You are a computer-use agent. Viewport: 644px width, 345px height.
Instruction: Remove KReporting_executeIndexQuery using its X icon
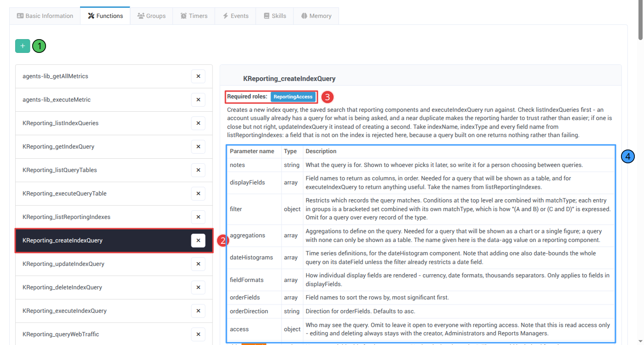coord(198,311)
